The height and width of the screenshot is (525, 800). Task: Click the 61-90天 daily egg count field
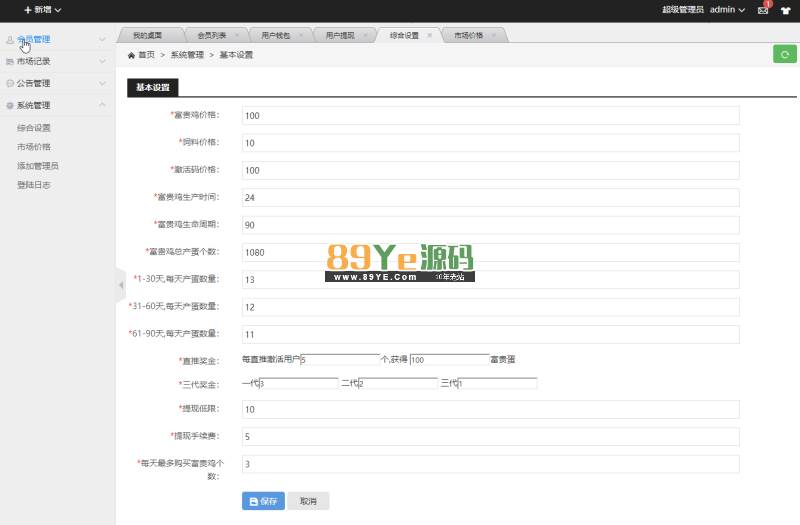coord(490,334)
